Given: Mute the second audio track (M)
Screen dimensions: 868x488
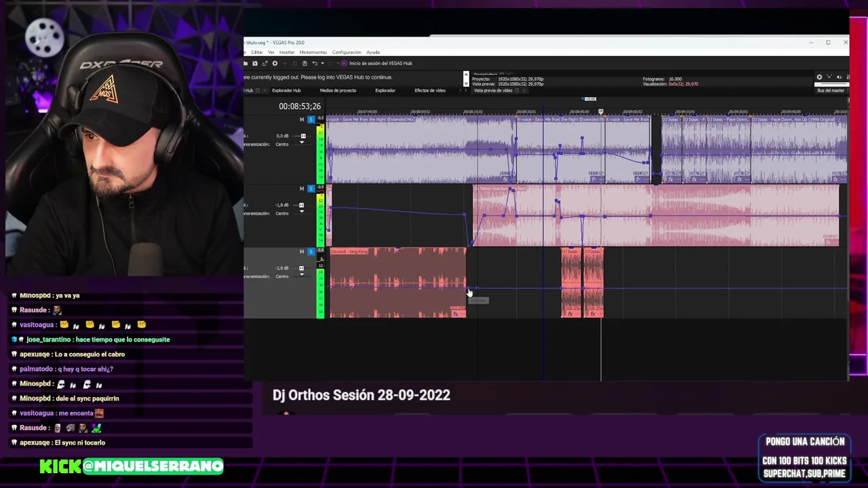Looking at the screenshot, I should point(302,188).
